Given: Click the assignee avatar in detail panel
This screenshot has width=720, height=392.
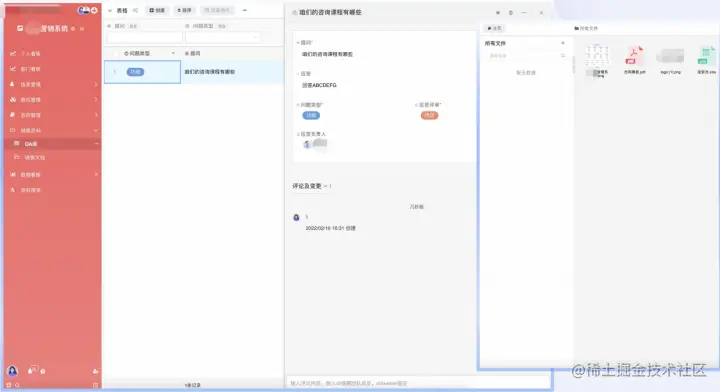Looking at the screenshot, I should [x=307, y=145].
